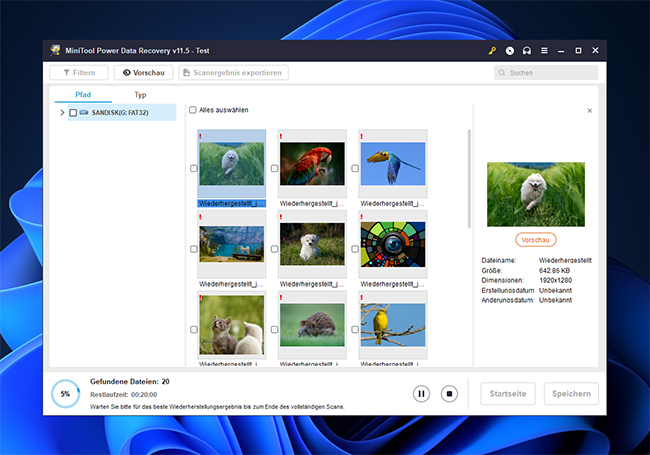Select the white puppy thumbnail

312,244
